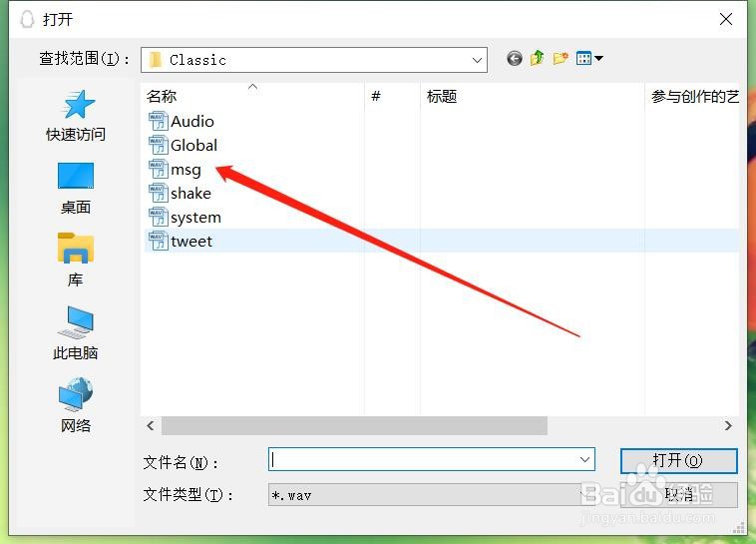
Task: Click the 打开(O) button
Action: click(678, 460)
